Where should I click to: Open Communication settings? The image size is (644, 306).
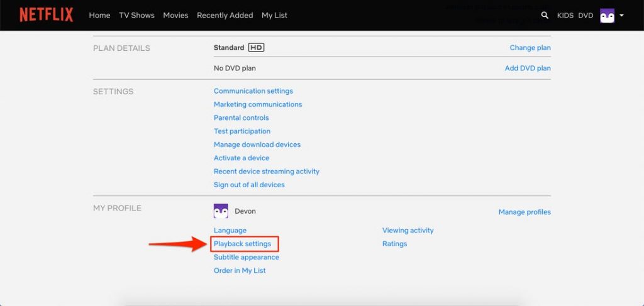253,91
